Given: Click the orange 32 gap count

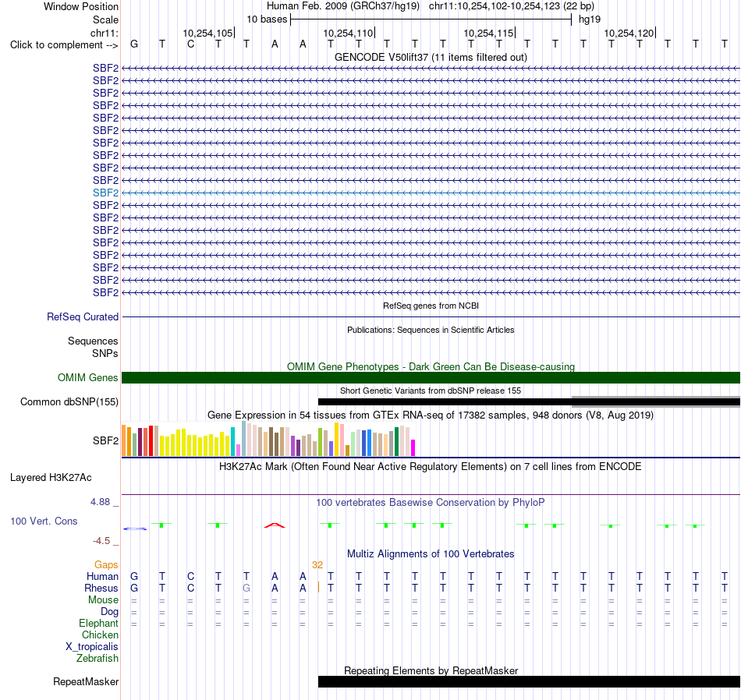Looking at the screenshot, I should tap(317, 565).
